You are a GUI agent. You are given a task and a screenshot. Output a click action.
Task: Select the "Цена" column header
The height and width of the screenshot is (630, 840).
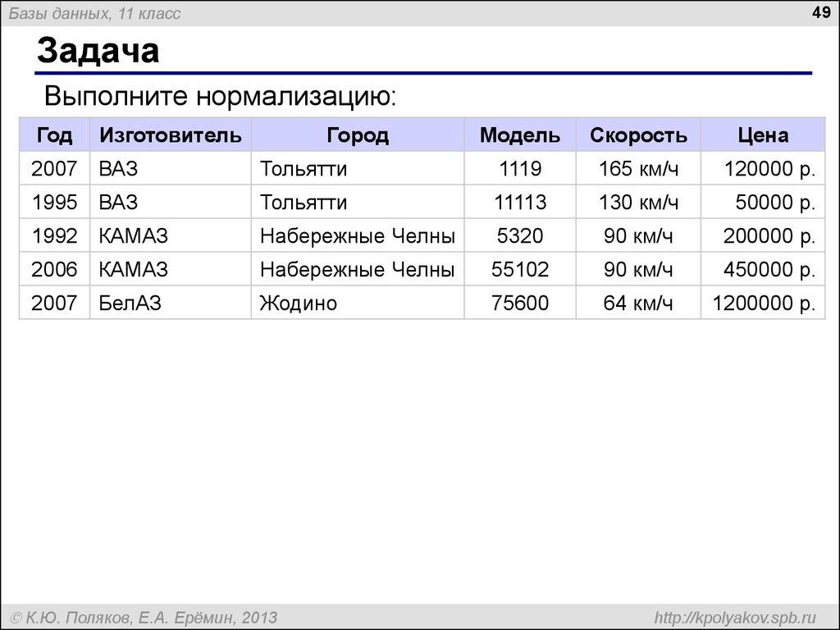[x=763, y=134]
